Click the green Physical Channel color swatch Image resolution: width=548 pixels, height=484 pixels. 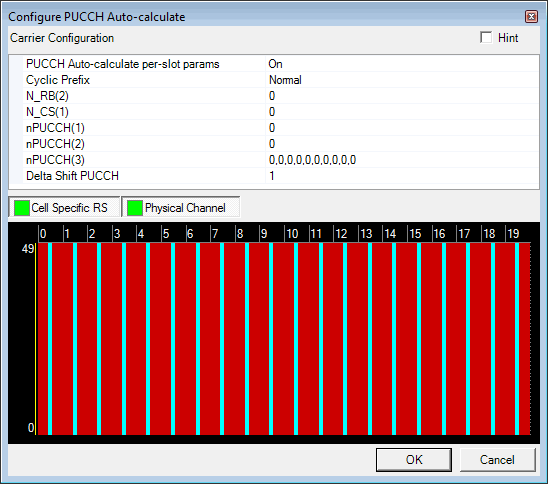[135, 208]
